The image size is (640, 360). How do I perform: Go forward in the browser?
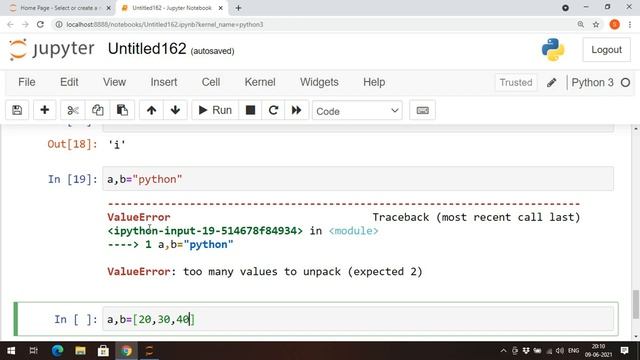click(25, 24)
